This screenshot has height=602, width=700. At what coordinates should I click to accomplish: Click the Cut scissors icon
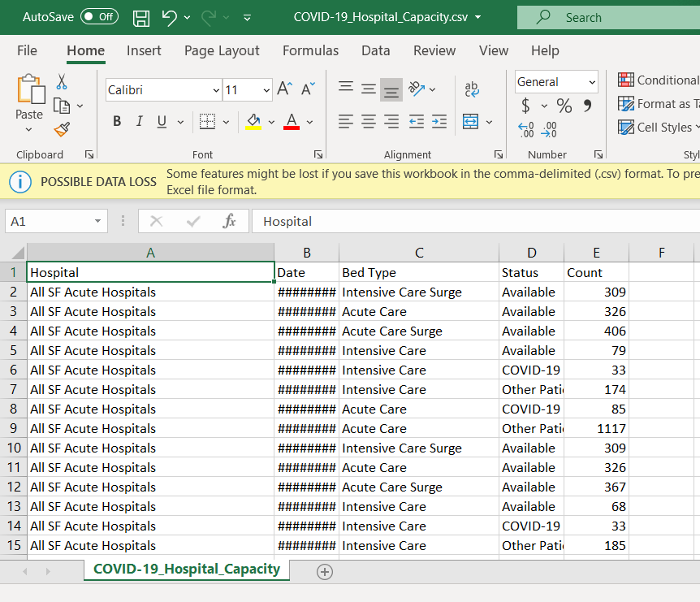click(62, 82)
